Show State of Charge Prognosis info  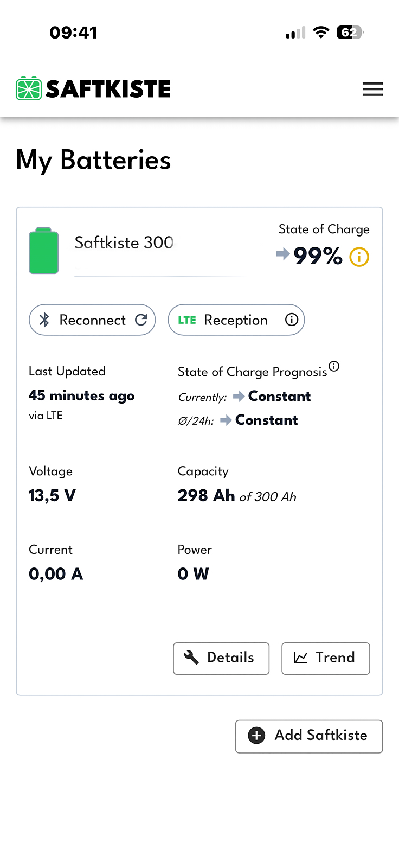(x=334, y=366)
